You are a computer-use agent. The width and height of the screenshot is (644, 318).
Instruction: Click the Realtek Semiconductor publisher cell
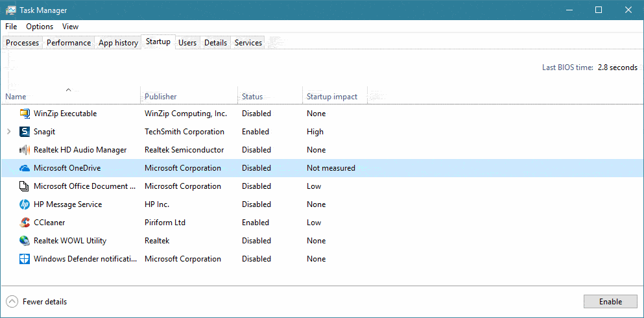click(184, 150)
